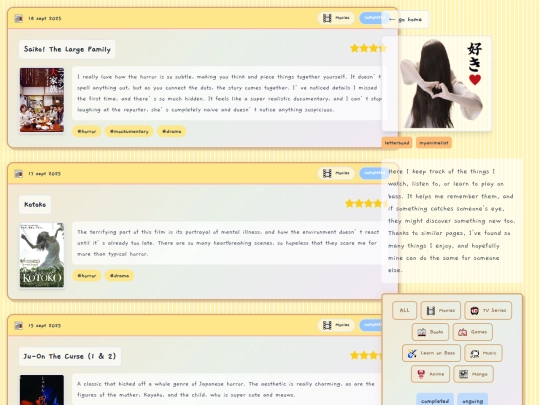This screenshot has width=540, height=405.
Task: Click the guitar icon in Learn on Bass
Action: coord(412,353)
